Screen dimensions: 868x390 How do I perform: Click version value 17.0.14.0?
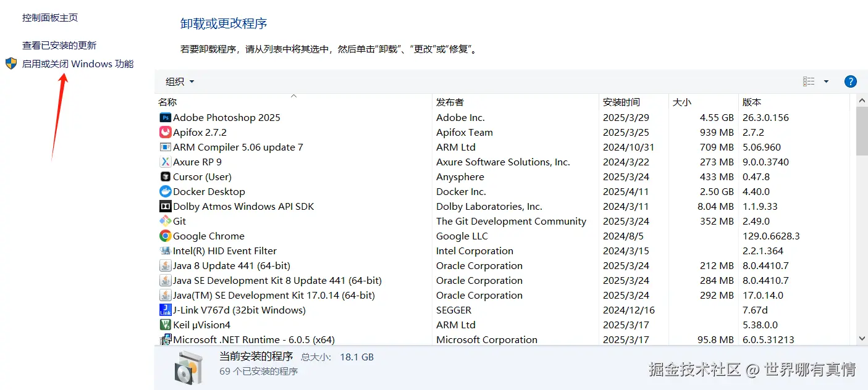(762, 296)
